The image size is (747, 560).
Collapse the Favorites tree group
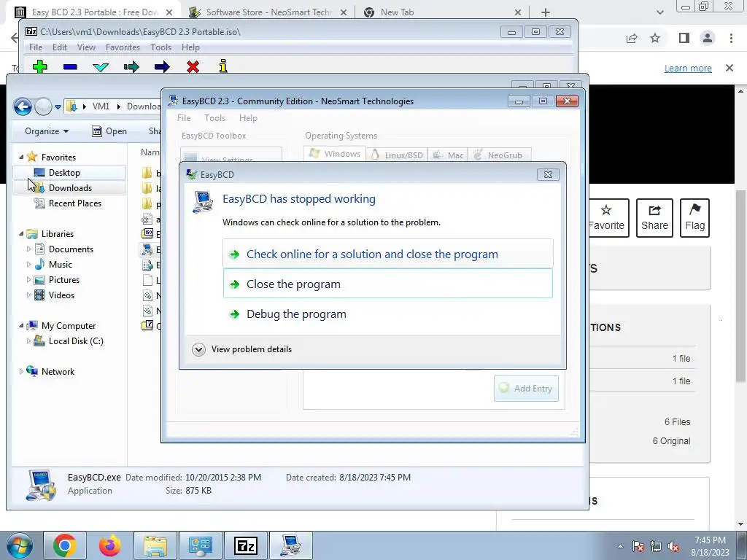click(21, 157)
